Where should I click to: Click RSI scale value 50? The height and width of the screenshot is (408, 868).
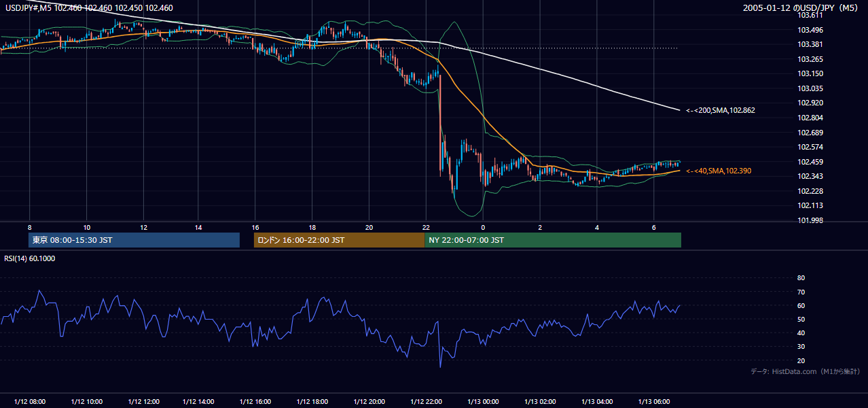pyautogui.click(x=801, y=319)
